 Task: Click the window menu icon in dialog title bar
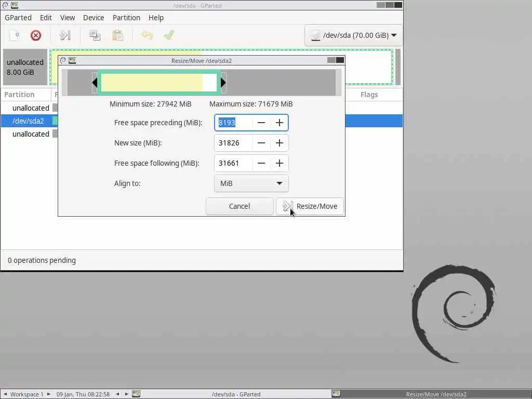(63, 60)
